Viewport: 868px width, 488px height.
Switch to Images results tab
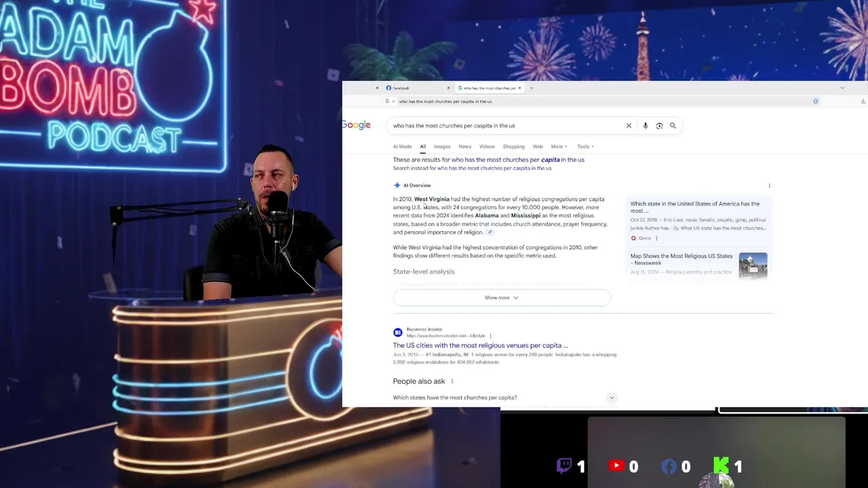[442, 146]
